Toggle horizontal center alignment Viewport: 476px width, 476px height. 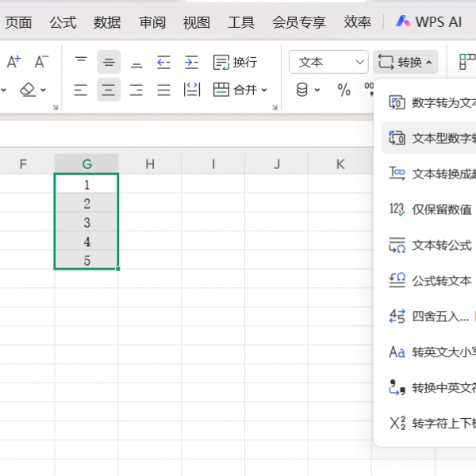[x=109, y=90]
